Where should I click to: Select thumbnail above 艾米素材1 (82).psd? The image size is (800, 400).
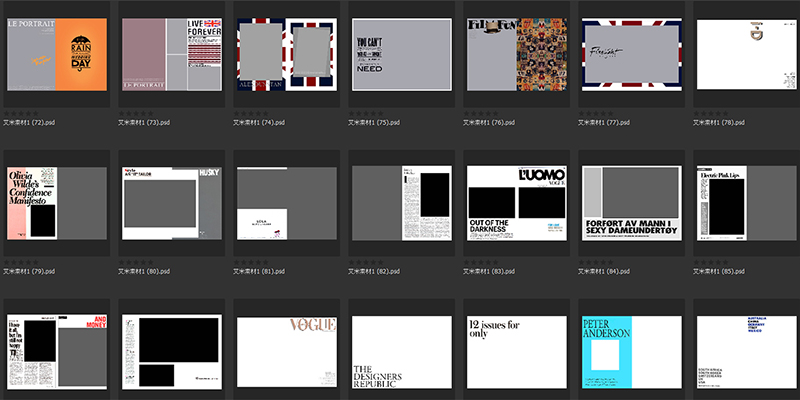[402, 203]
